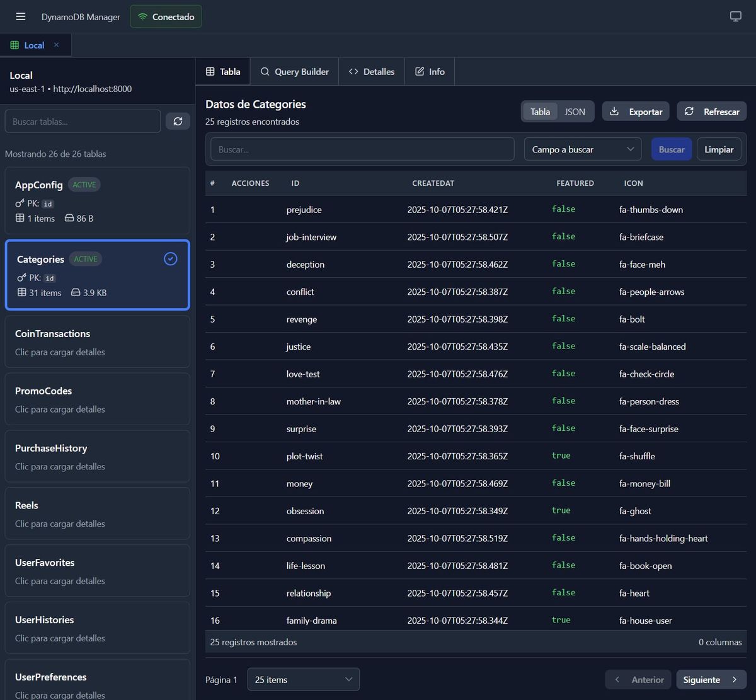The width and height of the screenshot is (756, 700).
Task: Switch view to Tabla mode
Action: [x=540, y=112]
